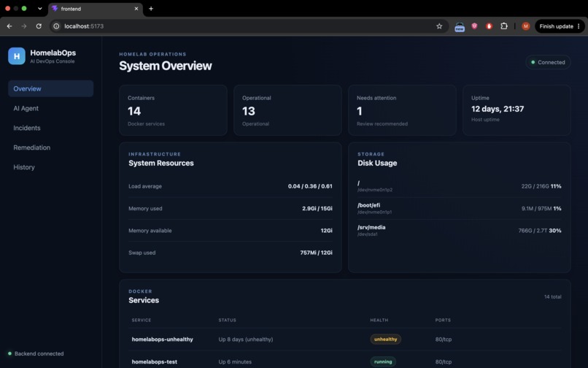Open the extensions puzzle icon
Image resolution: width=588 pixels, height=368 pixels.
(504, 26)
